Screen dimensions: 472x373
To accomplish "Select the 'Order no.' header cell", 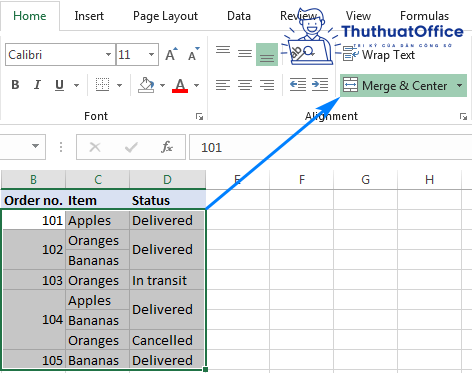I will [x=33, y=200].
